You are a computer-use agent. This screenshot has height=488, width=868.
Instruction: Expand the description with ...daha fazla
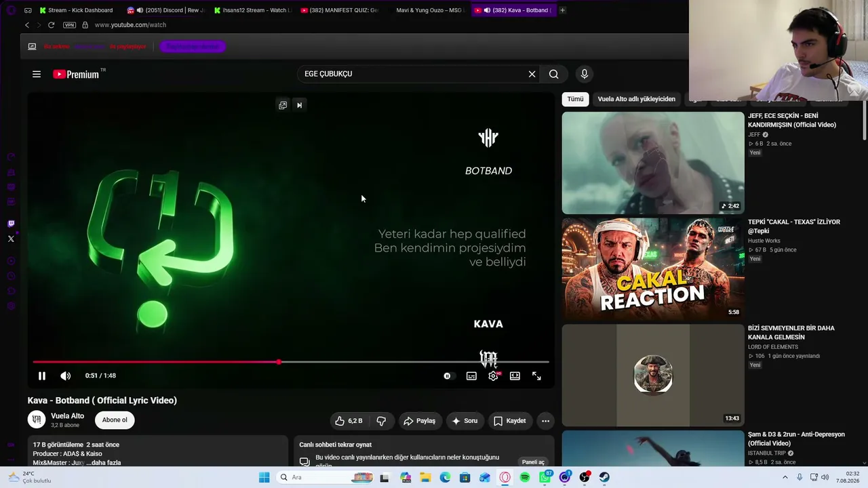click(104, 463)
